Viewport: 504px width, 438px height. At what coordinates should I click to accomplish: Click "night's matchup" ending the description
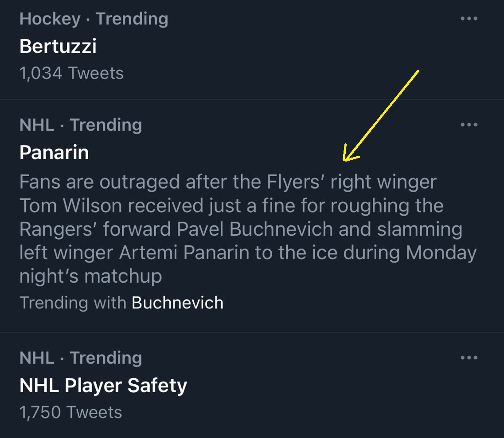click(90, 276)
